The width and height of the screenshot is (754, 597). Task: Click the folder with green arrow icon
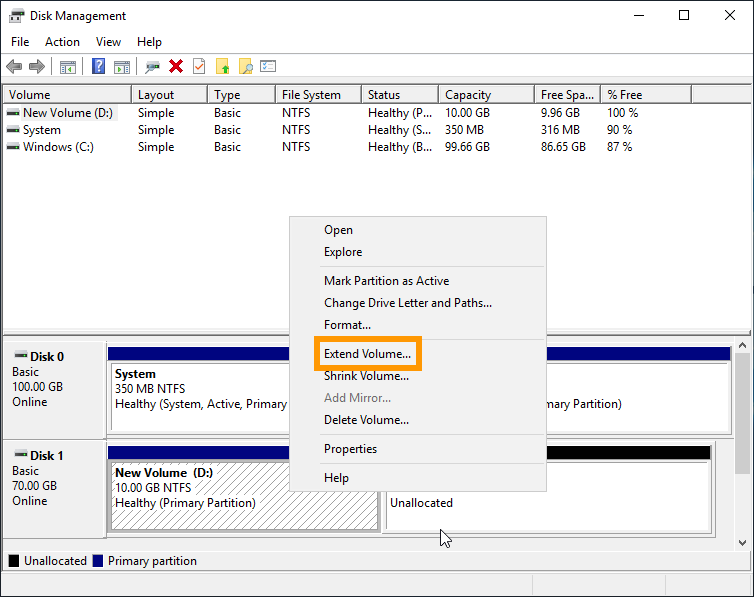[x=222, y=67]
